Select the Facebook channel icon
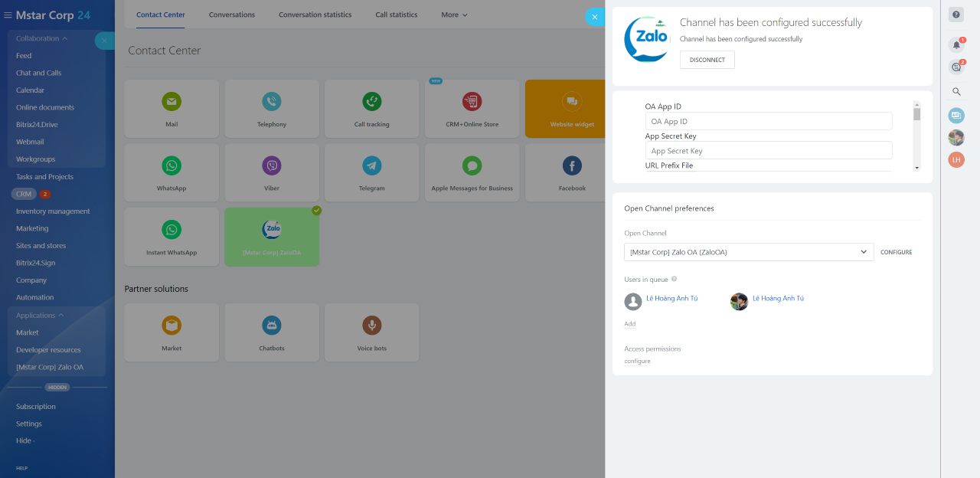 (x=572, y=165)
